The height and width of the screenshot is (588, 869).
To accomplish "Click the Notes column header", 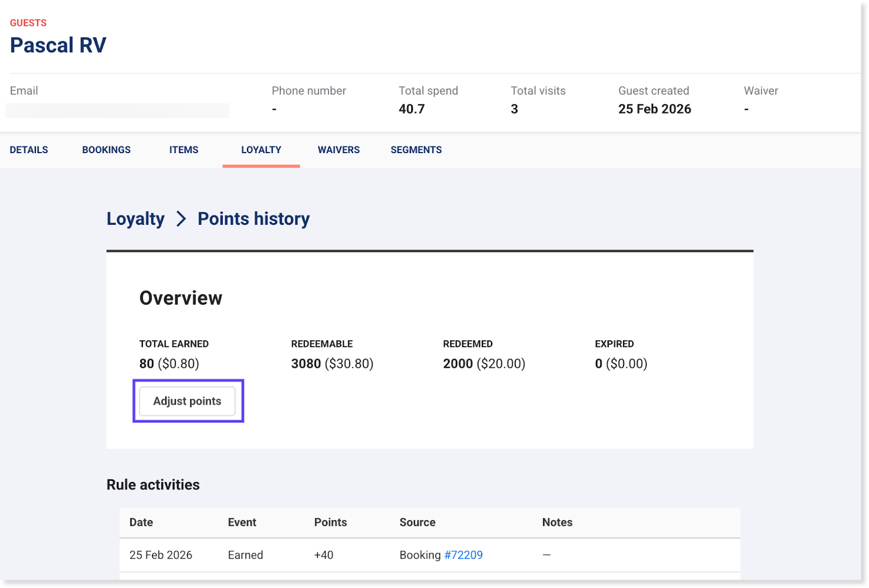I will point(557,522).
